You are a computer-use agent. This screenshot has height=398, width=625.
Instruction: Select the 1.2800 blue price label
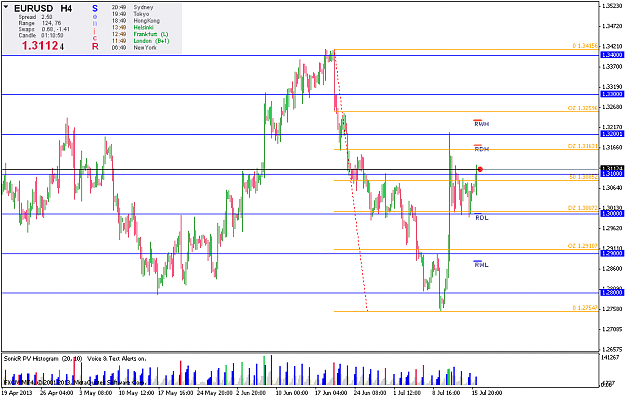(611, 293)
